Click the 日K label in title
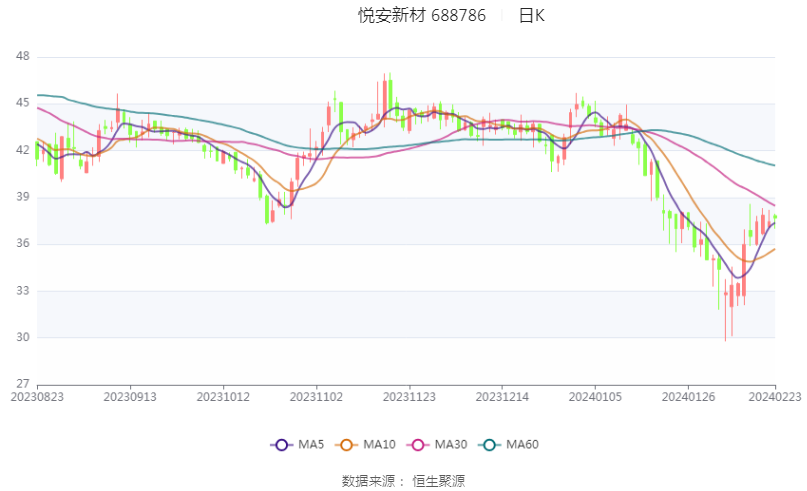Image resolution: width=807 pixels, height=491 pixels. pos(532,15)
